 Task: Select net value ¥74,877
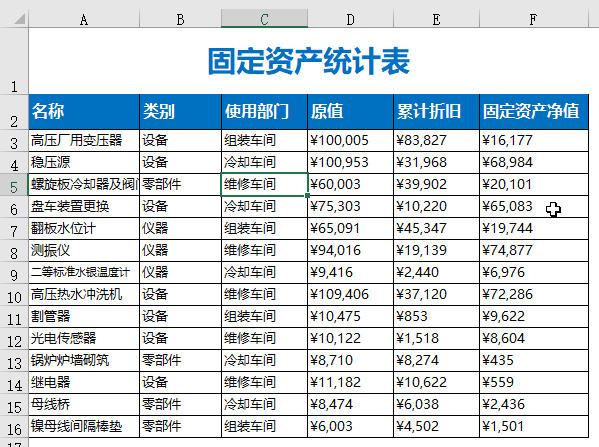point(534,251)
